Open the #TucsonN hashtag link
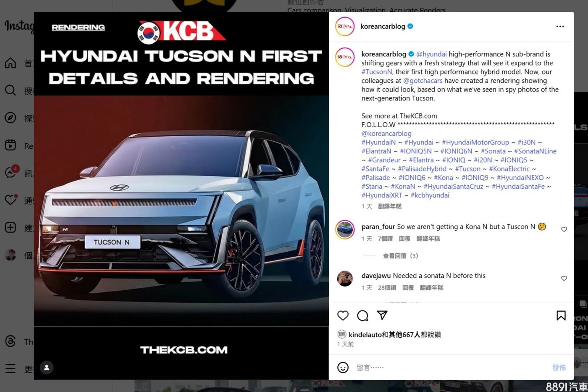 tap(377, 72)
